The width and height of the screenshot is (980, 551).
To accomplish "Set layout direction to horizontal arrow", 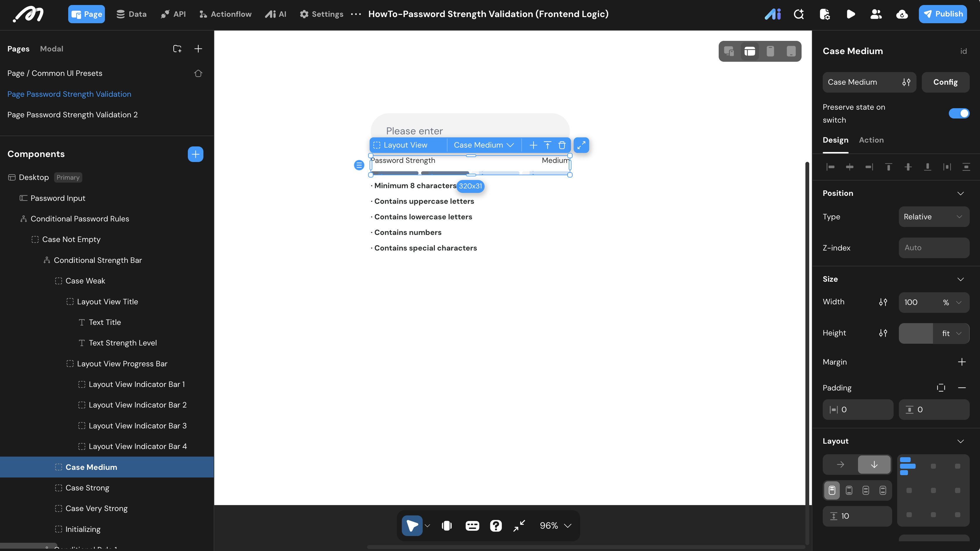I will (x=840, y=465).
